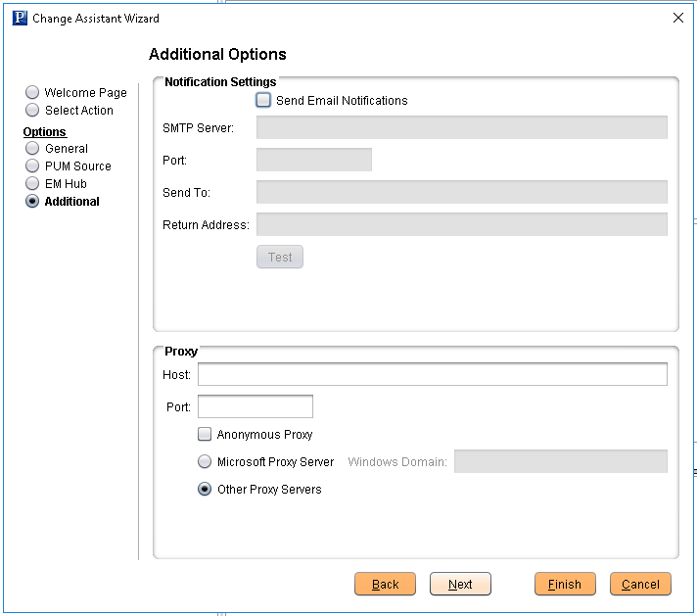697x616 pixels.
Task: Cancel the wizard
Action: (x=640, y=584)
